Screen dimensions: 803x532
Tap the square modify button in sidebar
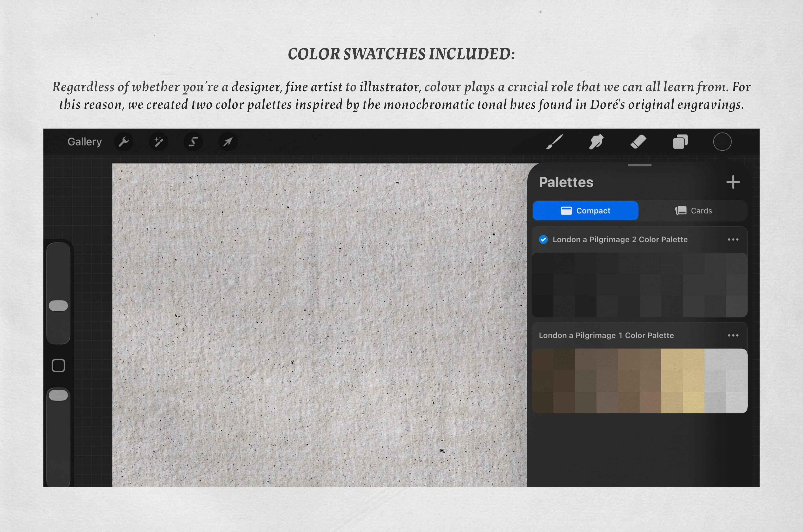(58, 365)
